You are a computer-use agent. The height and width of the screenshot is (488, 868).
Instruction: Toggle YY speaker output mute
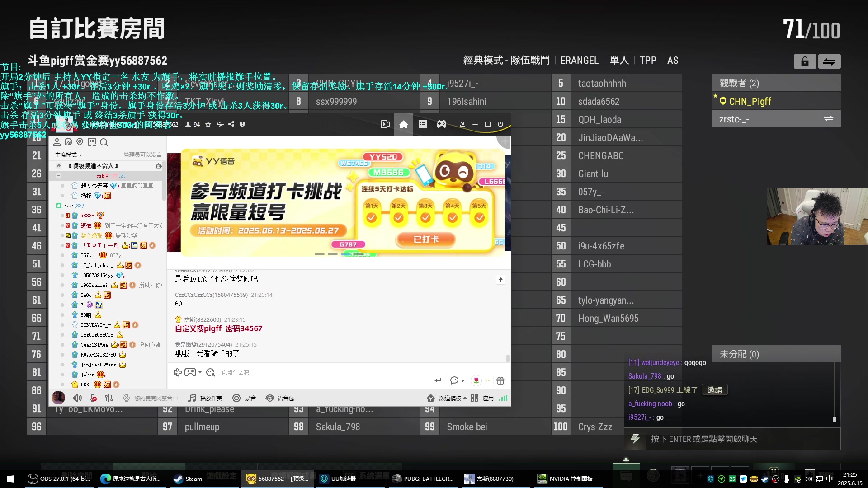click(77, 398)
